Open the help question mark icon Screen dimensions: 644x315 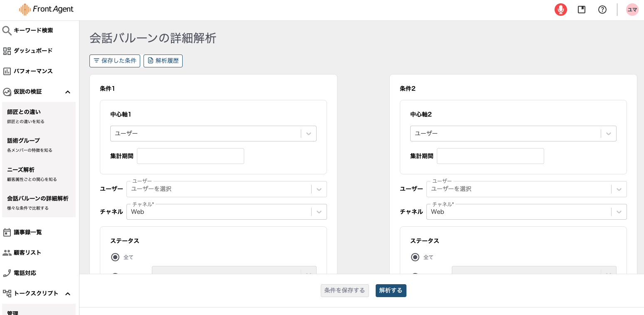point(602,10)
